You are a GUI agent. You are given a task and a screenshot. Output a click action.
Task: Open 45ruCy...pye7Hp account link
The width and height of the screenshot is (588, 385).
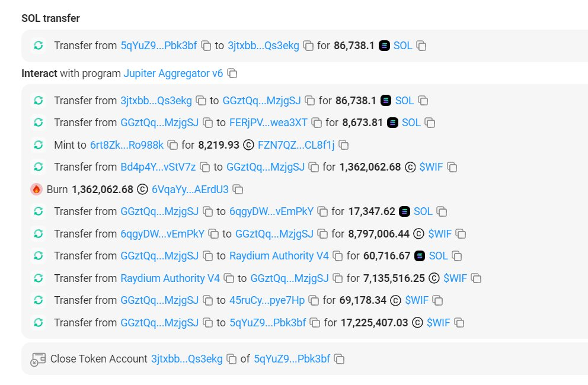267,301
